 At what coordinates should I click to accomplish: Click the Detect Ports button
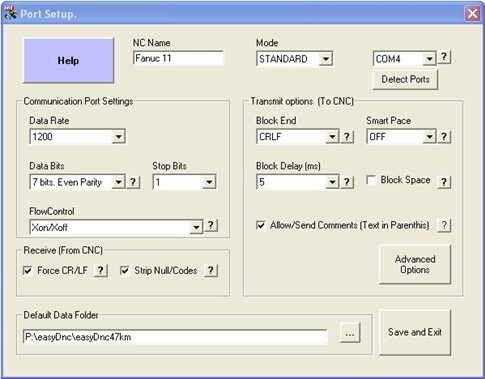pyautogui.click(x=405, y=79)
